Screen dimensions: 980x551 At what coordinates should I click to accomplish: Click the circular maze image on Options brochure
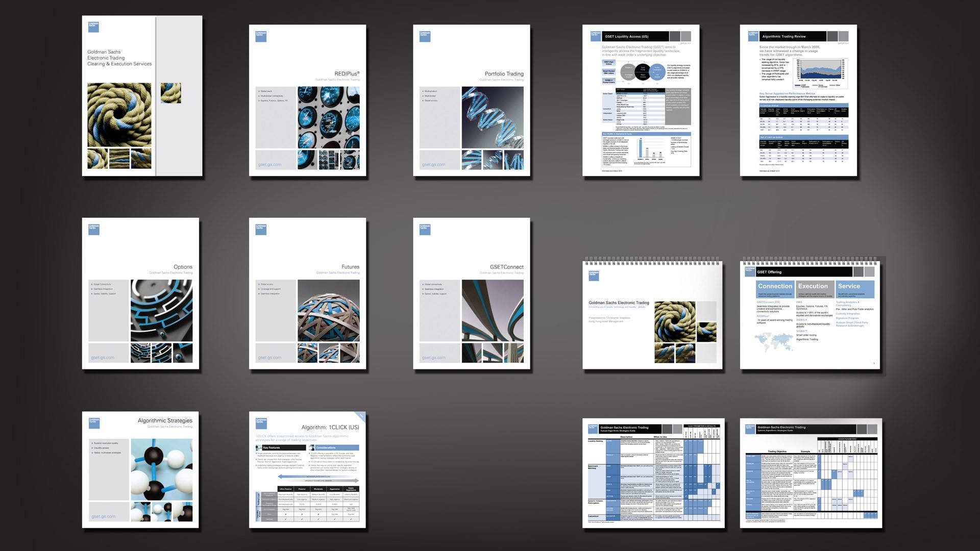pyautogui.click(x=161, y=310)
